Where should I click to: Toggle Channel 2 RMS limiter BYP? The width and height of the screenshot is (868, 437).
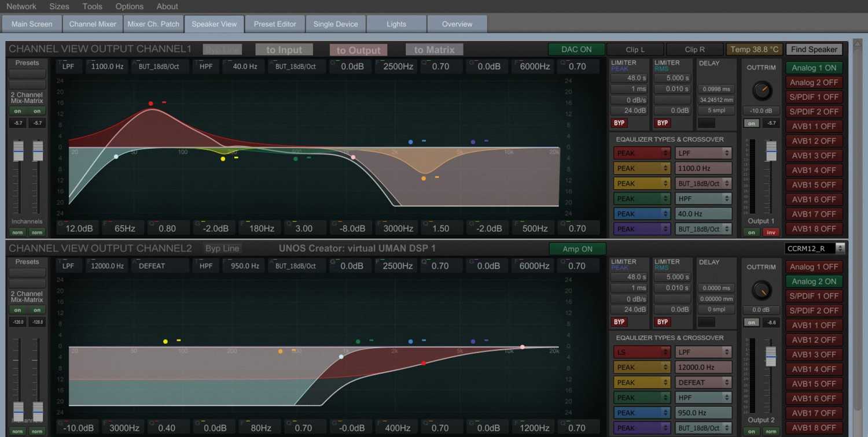[663, 322]
